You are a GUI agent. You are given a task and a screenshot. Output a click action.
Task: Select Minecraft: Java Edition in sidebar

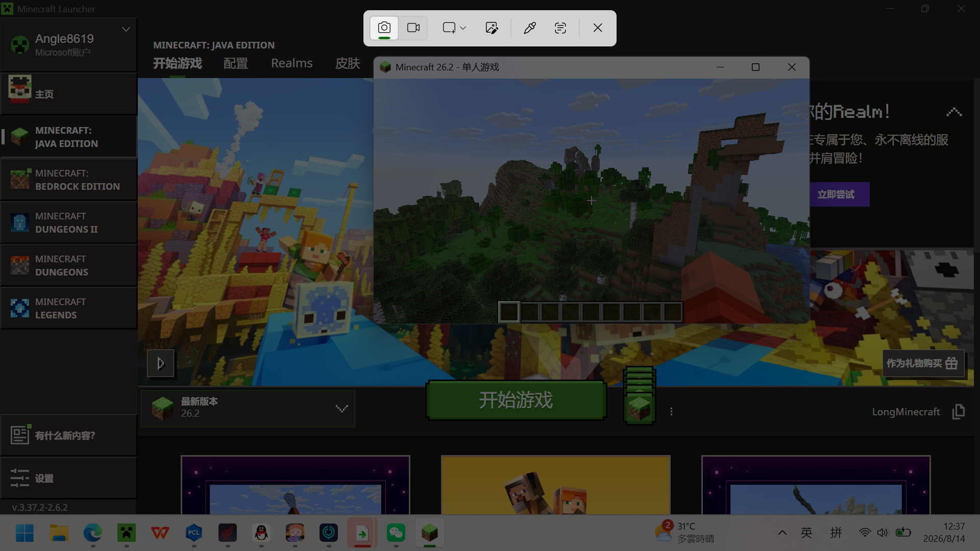pos(69,137)
